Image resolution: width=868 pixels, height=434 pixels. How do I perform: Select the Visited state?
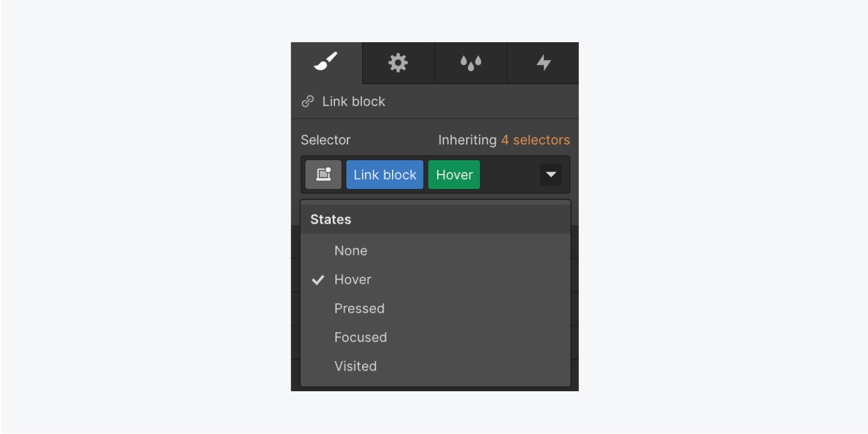(355, 366)
